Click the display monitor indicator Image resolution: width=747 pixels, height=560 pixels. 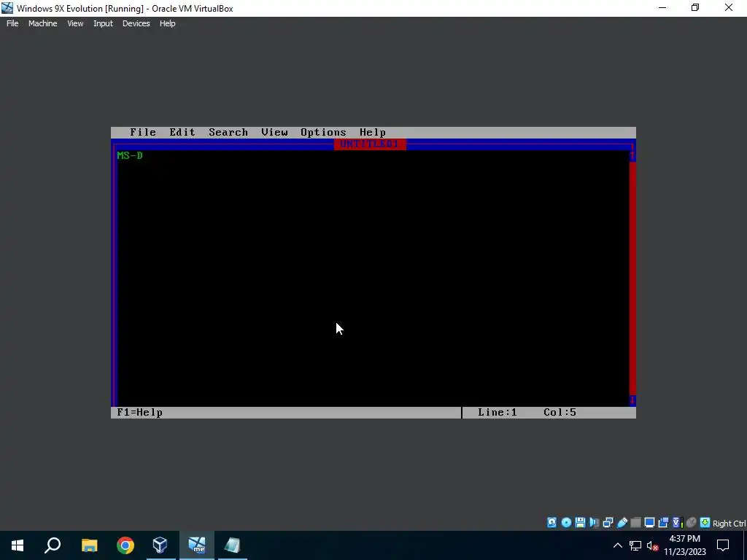pyautogui.click(x=649, y=523)
